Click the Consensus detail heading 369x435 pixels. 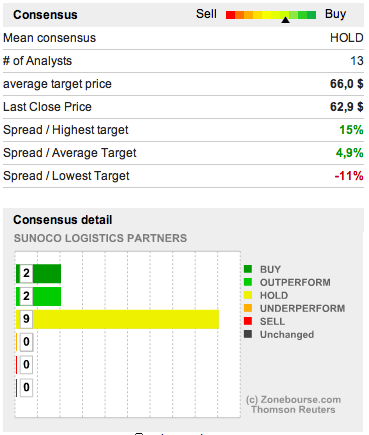tap(63, 220)
